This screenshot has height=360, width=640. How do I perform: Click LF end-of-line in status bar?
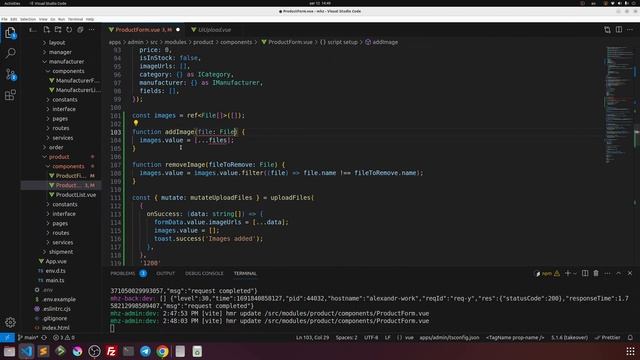(388, 338)
